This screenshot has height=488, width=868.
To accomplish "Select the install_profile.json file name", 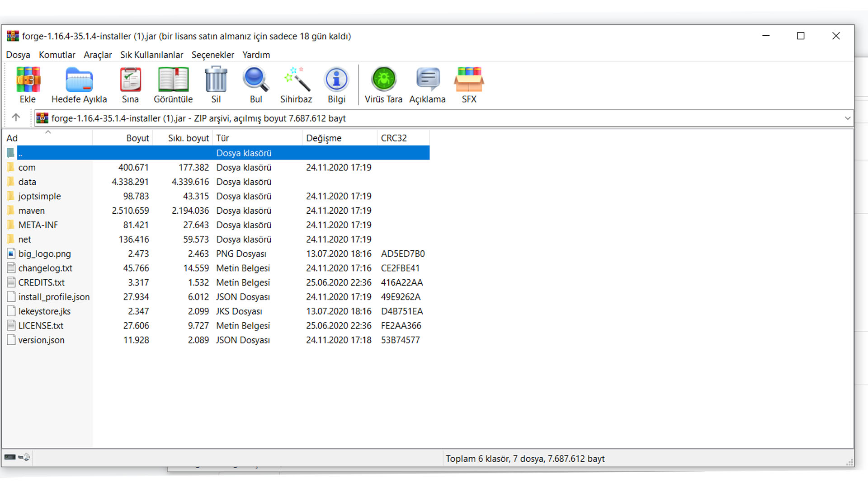I will coord(54,297).
